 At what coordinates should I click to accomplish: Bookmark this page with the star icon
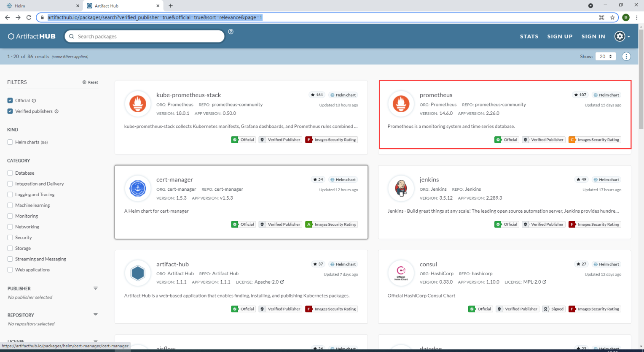(x=612, y=17)
